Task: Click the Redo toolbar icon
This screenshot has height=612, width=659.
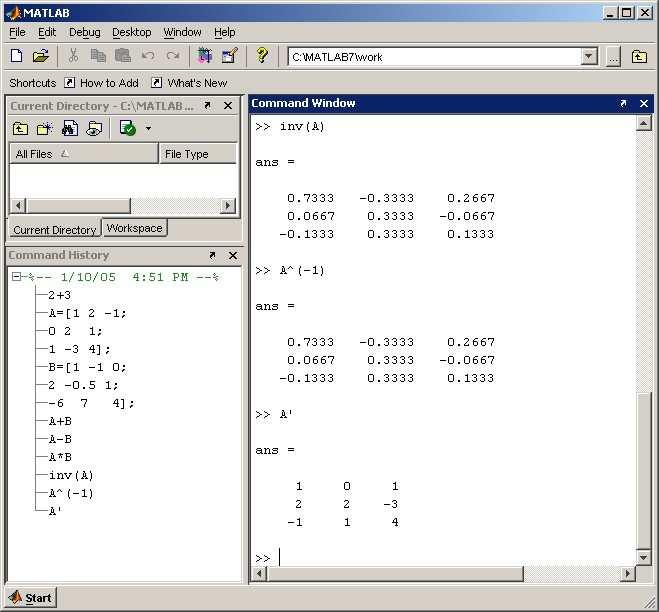Action: (x=173, y=55)
